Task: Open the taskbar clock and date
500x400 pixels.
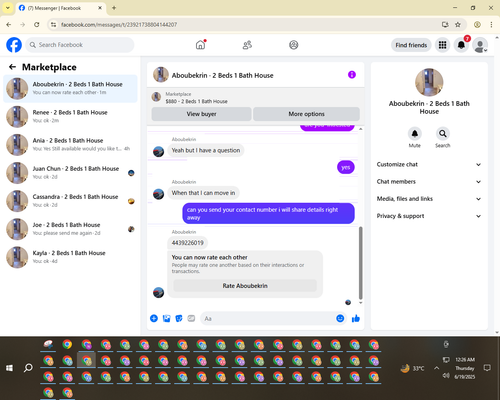Action: tap(465, 368)
